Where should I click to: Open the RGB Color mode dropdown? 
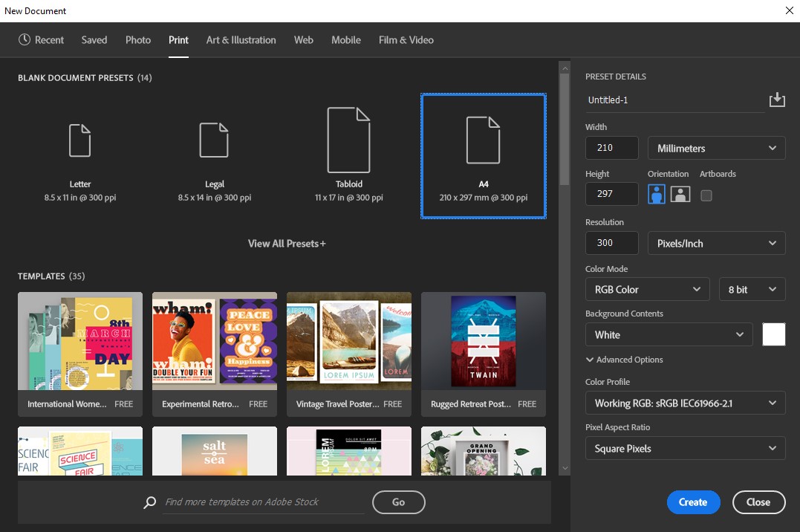click(x=646, y=289)
